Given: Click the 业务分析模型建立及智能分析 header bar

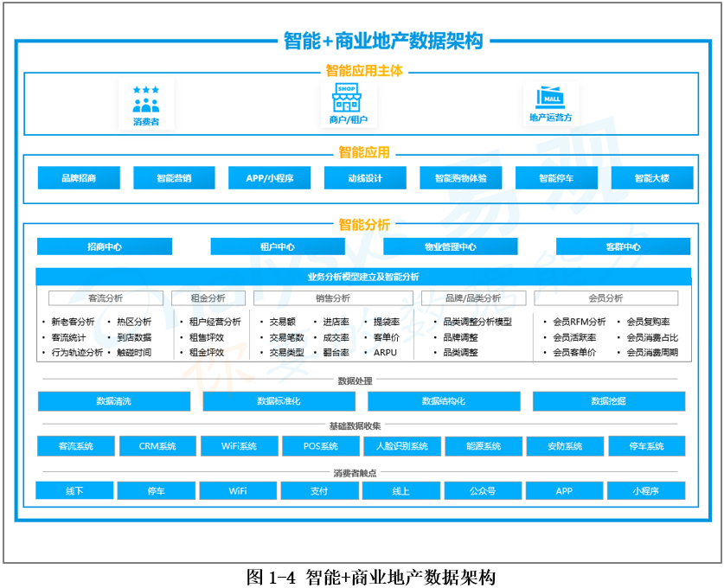Looking at the screenshot, I should [363, 277].
